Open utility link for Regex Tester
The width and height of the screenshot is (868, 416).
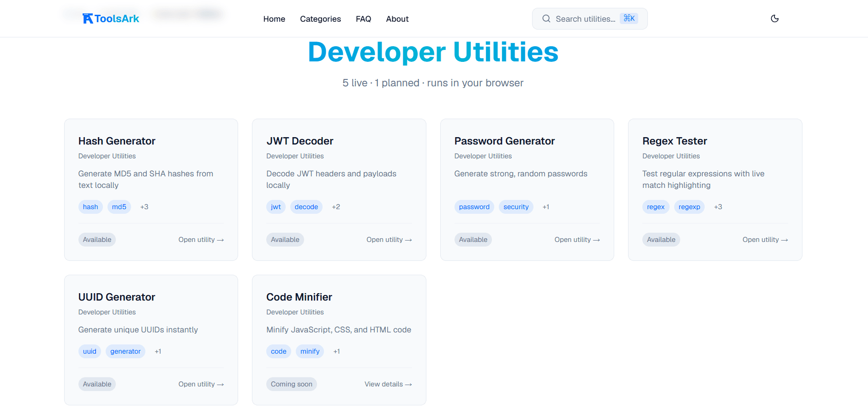pyautogui.click(x=765, y=240)
